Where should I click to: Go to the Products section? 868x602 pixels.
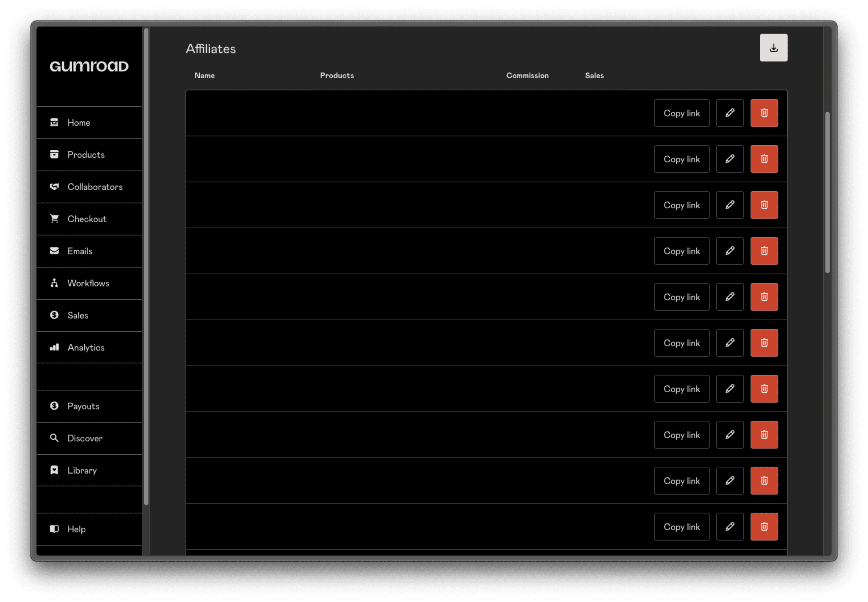coord(86,154)
